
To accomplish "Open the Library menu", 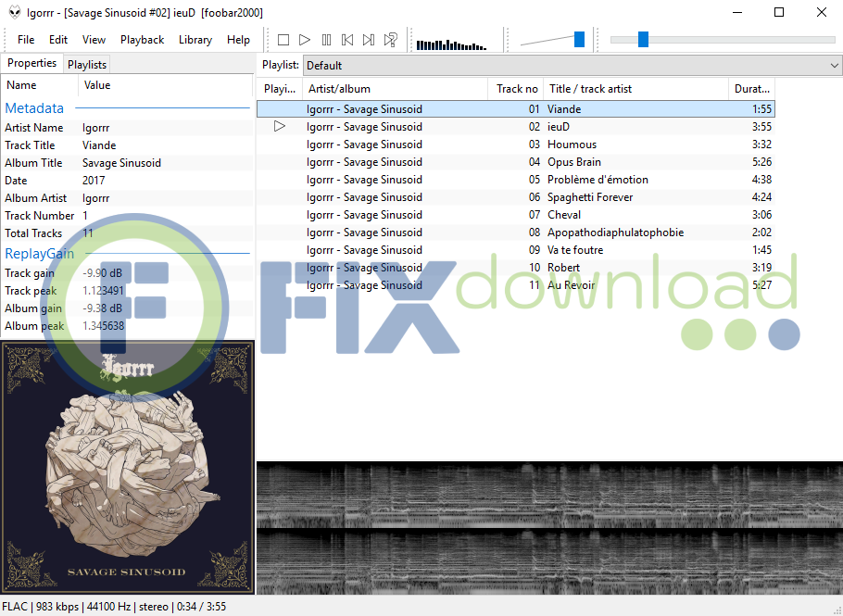I will (x=195, y=40).
